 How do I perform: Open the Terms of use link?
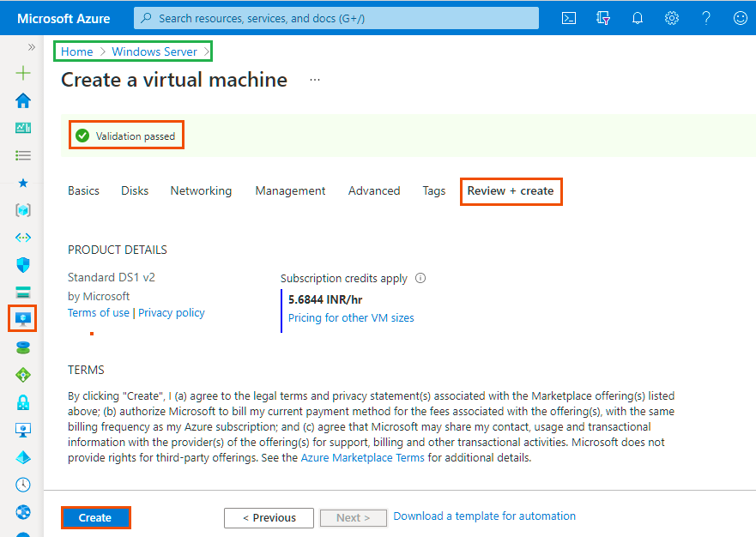(x=99, y=313)
